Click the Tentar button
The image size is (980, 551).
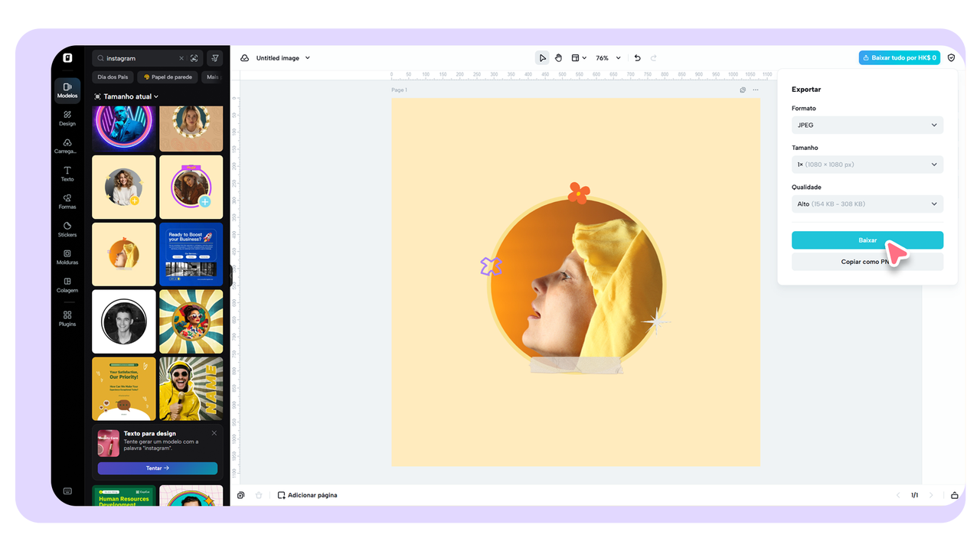[158, 468]
